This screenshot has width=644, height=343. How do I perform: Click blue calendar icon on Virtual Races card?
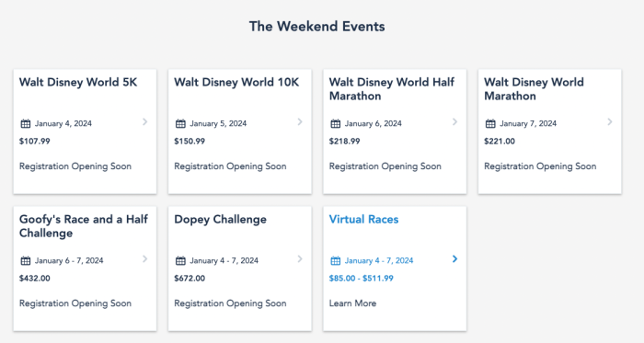click(x=336, y=260)
